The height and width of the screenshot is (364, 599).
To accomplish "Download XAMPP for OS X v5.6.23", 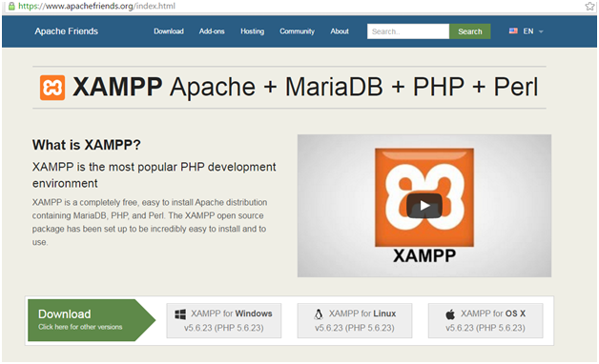I will [x=485, y=320].
